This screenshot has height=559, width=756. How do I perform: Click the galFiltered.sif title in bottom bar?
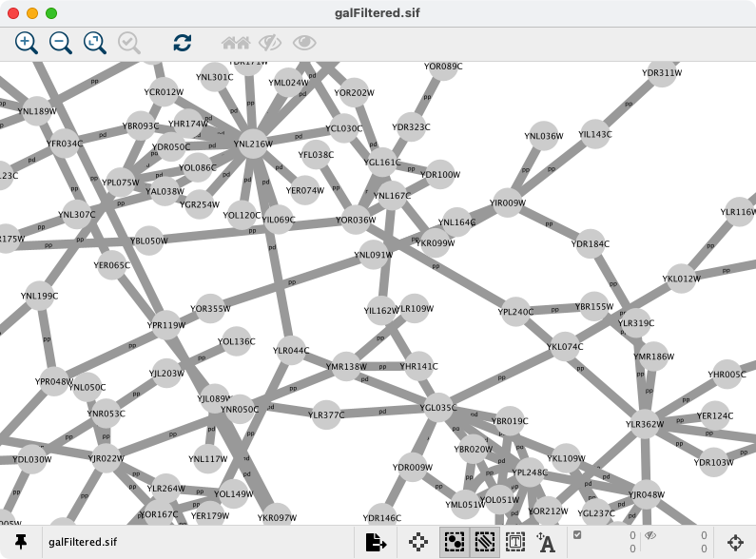click(x=83, y=542)
